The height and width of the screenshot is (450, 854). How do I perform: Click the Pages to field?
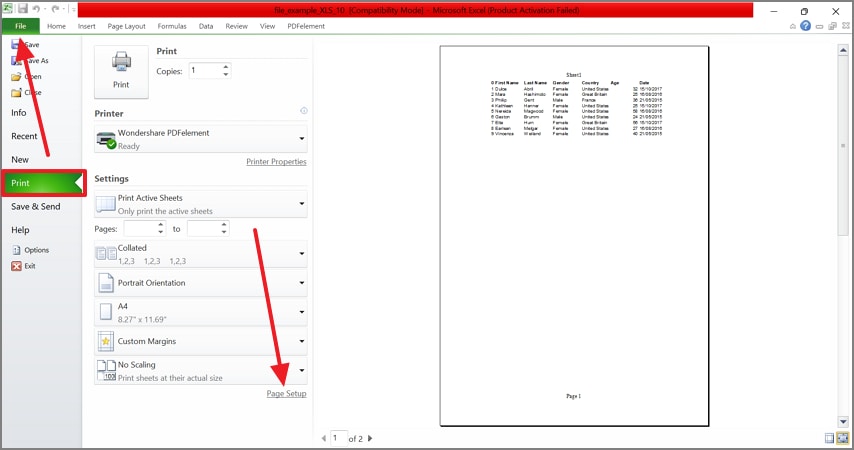coord(203,229)
